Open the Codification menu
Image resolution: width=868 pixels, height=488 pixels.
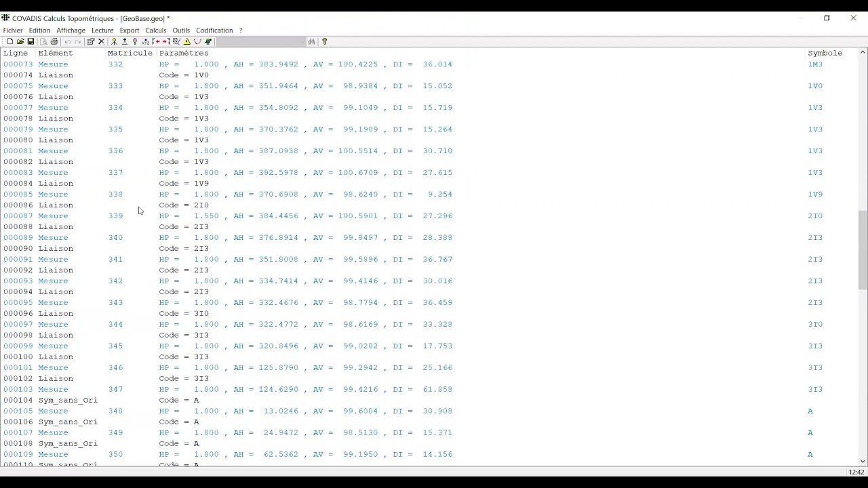pos(214,30)
